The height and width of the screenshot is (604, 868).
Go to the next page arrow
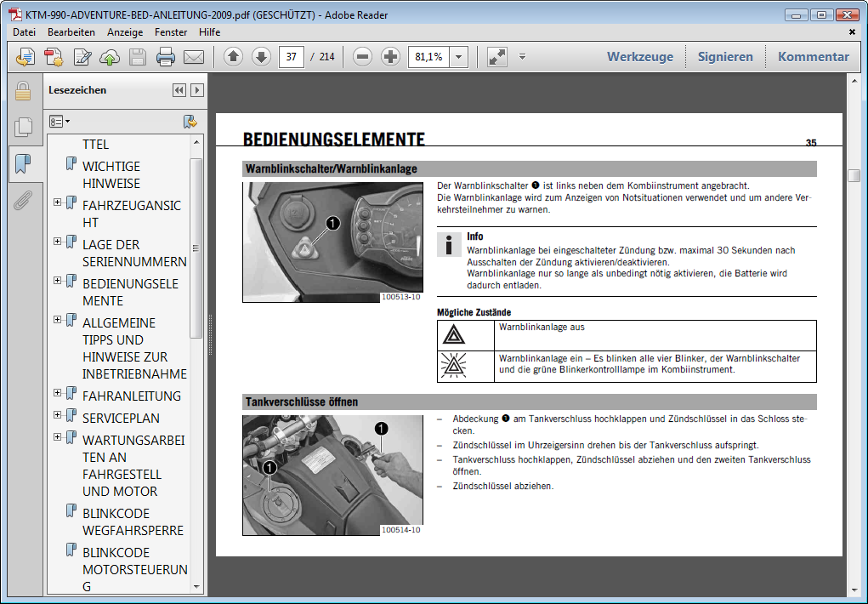261,57
